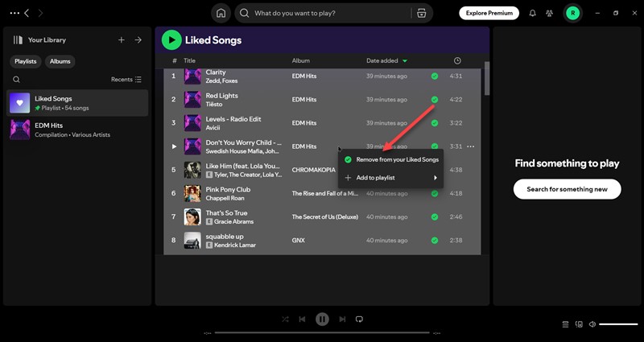The height and width of the screenshot is (342, 644).
Task: Open more options for Don't You Worry Child
Action: 471,146
